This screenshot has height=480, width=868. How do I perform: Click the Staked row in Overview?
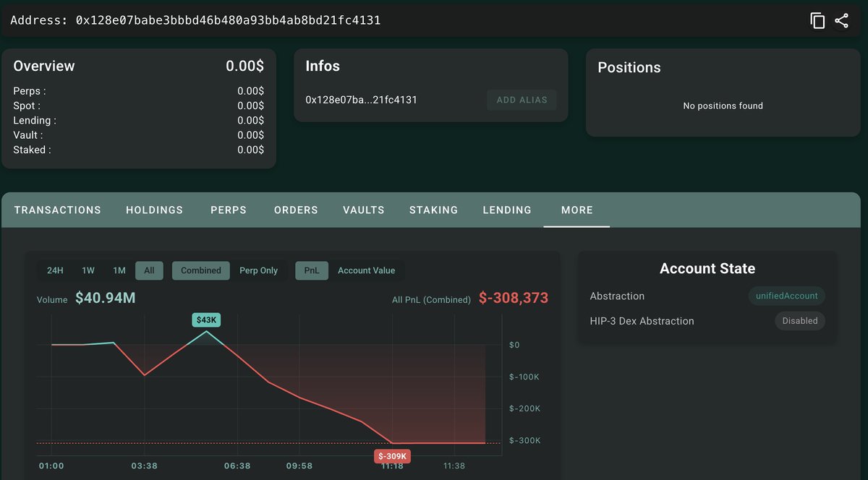click(139, 150)
